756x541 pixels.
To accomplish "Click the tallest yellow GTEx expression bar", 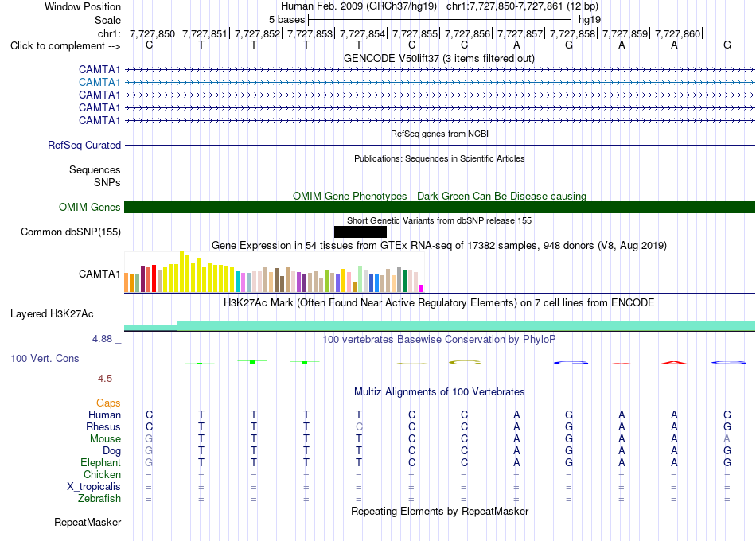I will pyautogui.click(x=181, y=272).
